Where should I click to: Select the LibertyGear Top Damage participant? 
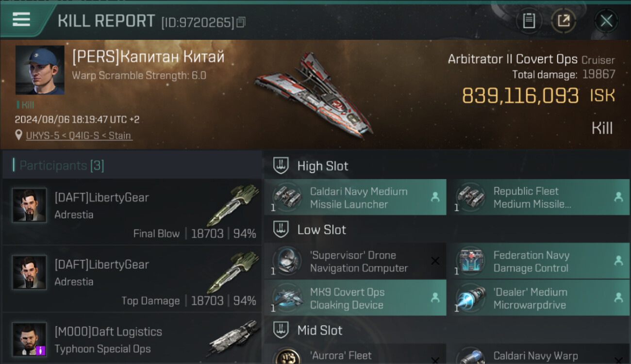click(x=132, y=279)
